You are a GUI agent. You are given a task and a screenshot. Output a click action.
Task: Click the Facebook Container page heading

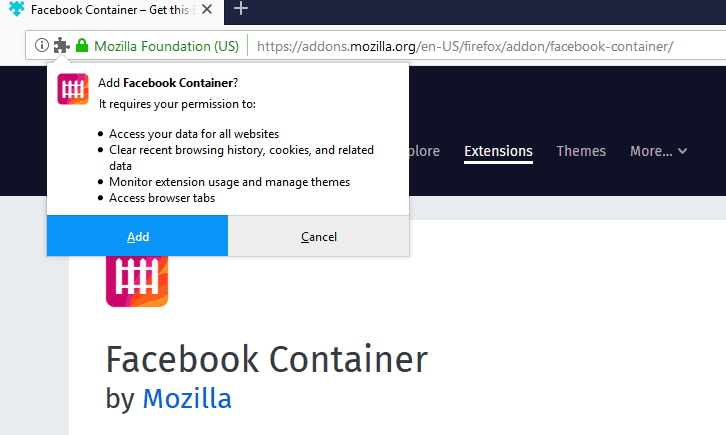[267, 359]
